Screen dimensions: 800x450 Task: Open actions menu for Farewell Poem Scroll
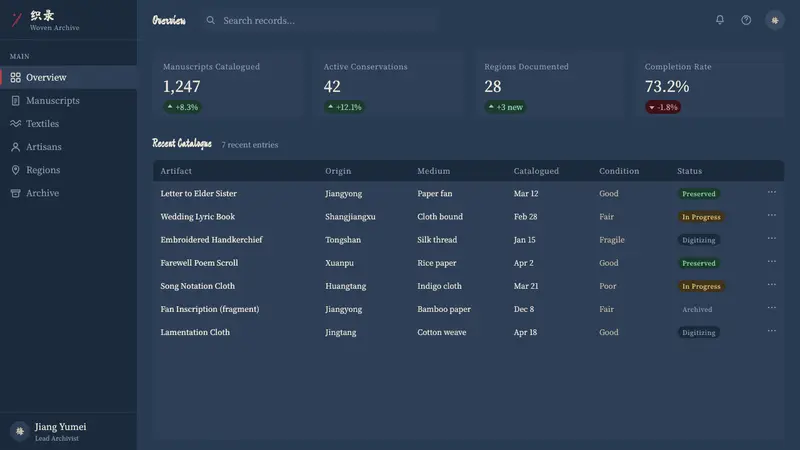[771, 262]
